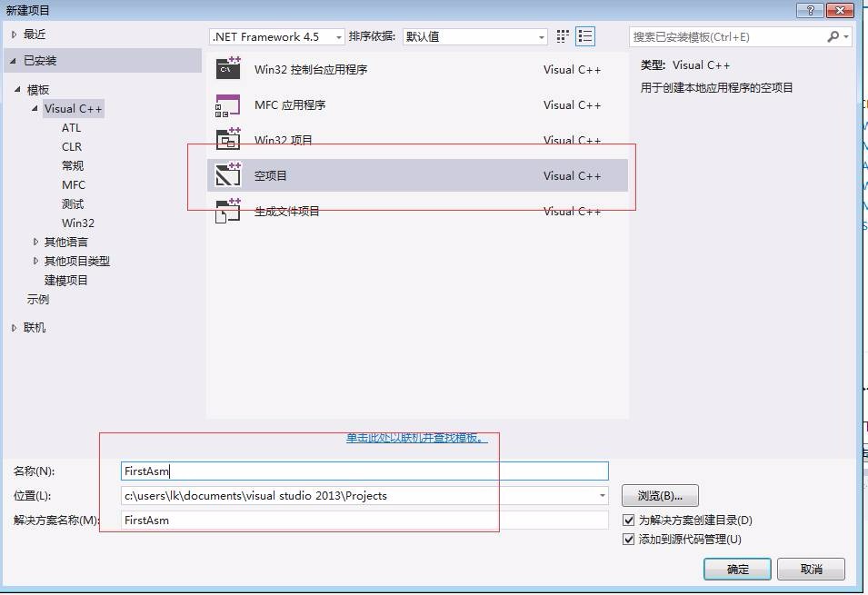This screenshot has height=595, width=868.
Task: Select MFC in the template tree
Action: point(74,185)
